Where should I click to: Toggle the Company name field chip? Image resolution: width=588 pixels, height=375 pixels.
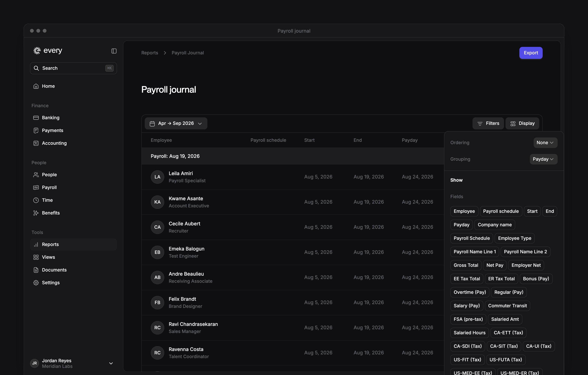pos(494,225)
